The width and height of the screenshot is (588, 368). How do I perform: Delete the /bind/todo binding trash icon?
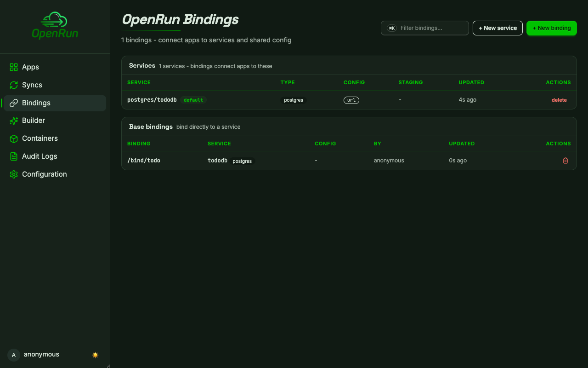click(565, 161)
